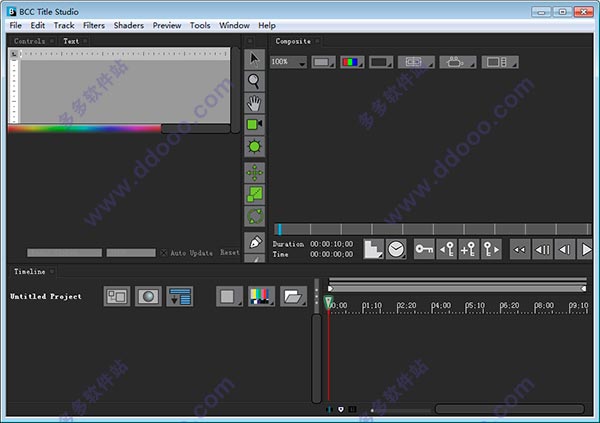Click the open folder icon
600x423 pixels.
(x=293, y=296)
